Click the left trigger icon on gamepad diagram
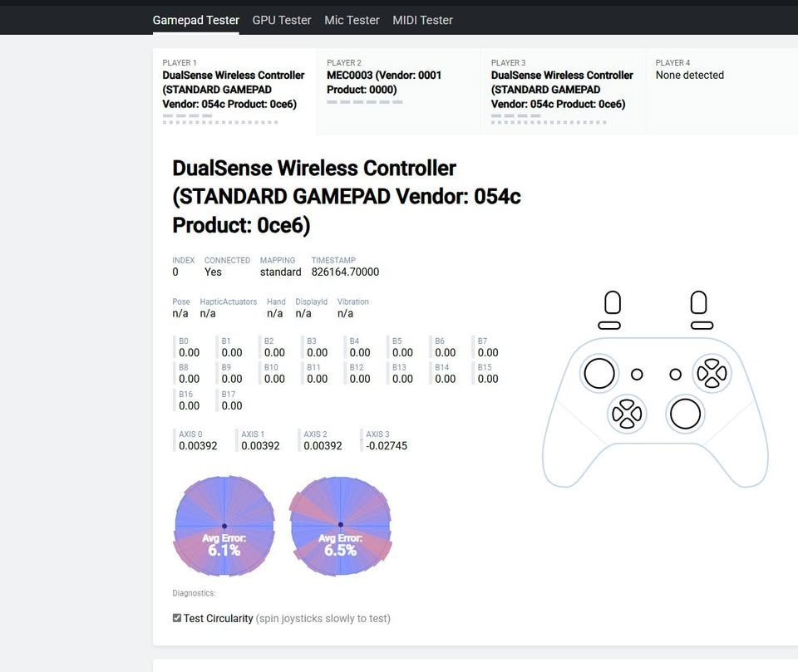This screenshot has height=672, width=798. click(613, 302)
